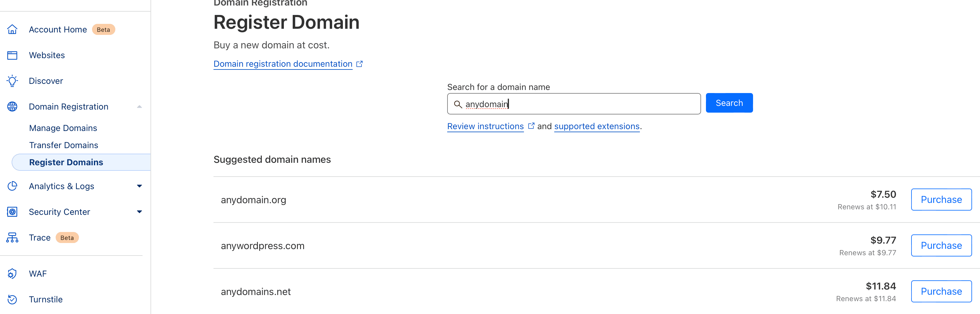Open Analytics & Logs via its pie chart icon
This screenshot has height=314, width=980.
[x=12, y=186]
